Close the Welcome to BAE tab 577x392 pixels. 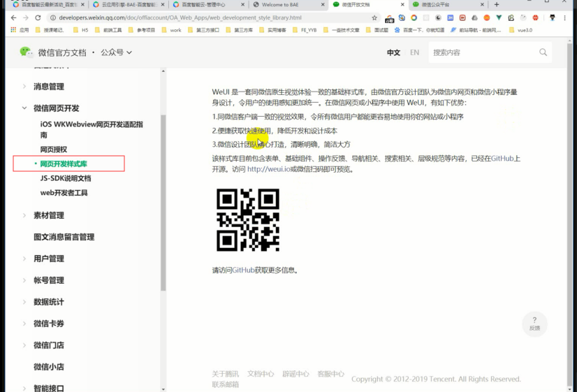coord(323,4)
